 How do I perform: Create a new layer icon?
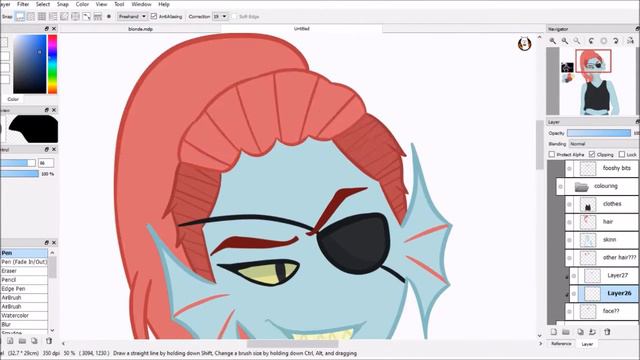554,332
